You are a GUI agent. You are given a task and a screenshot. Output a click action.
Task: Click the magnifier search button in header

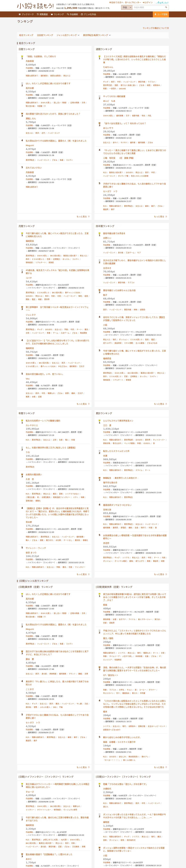pyautogui.click(x=166, y=7)
